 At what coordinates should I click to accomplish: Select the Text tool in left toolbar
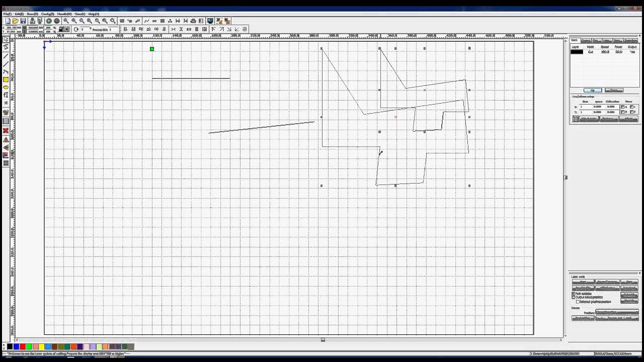pyautogui.click(x=6, y=95)
